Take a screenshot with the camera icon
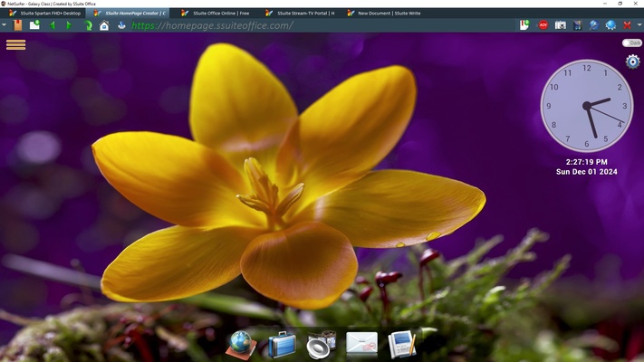644x362 pixels. (560, 25)
